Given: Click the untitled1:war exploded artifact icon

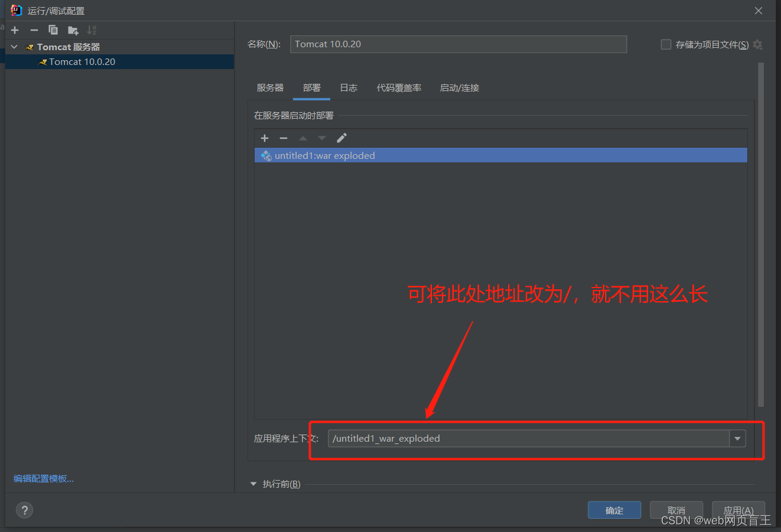Looking at the screenshot, I should tap(266, 156).
